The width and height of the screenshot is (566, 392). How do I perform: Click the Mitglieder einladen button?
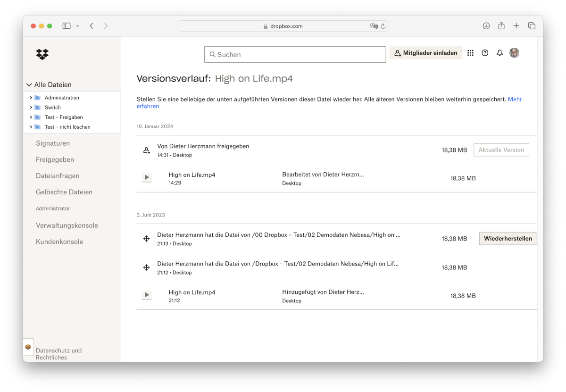(x=425, y=53)
